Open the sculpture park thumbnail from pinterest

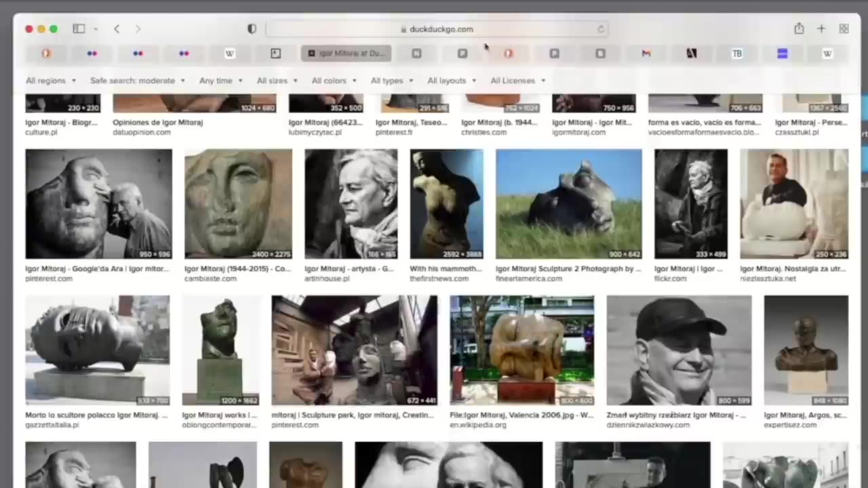tap(355, 350)
